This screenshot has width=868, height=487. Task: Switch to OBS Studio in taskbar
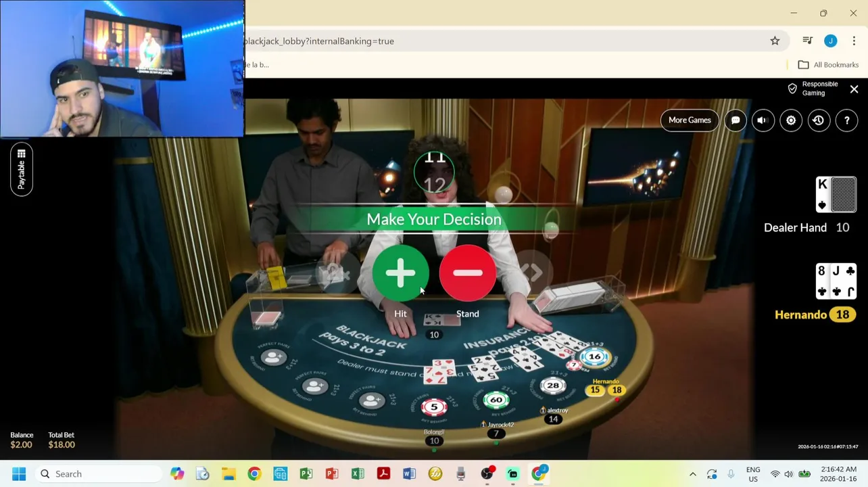(x=487, y=474)
